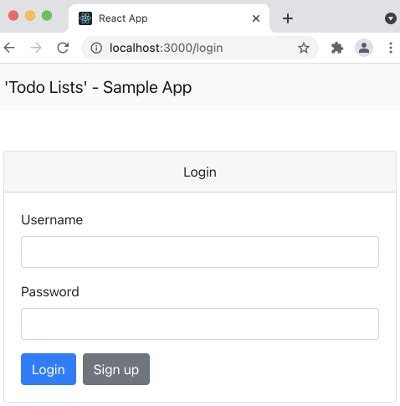
Task: Bookmark this page with the star icon
Action: tap(303, 48)
